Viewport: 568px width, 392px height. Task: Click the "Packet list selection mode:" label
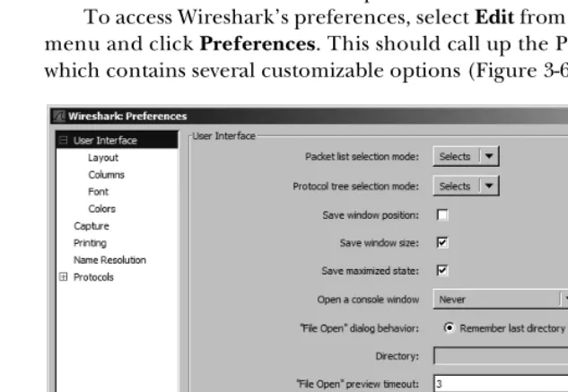362,156
